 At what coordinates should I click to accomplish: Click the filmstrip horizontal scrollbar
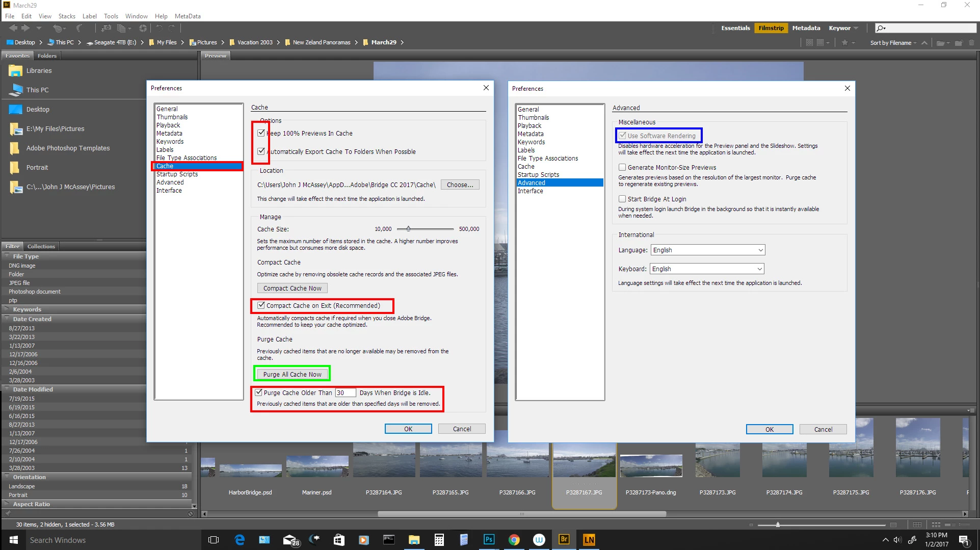(522, 514)
